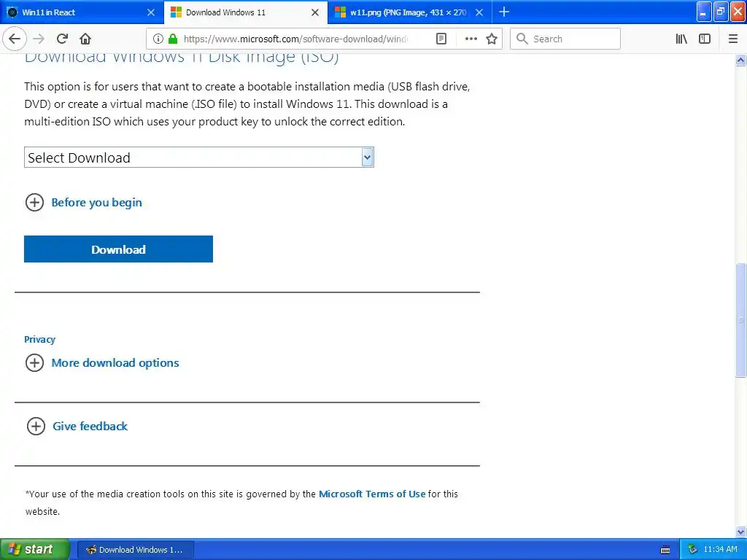
Task: Show site information icon in address bar
Action: pyautogui.click(x=158, y=39)
